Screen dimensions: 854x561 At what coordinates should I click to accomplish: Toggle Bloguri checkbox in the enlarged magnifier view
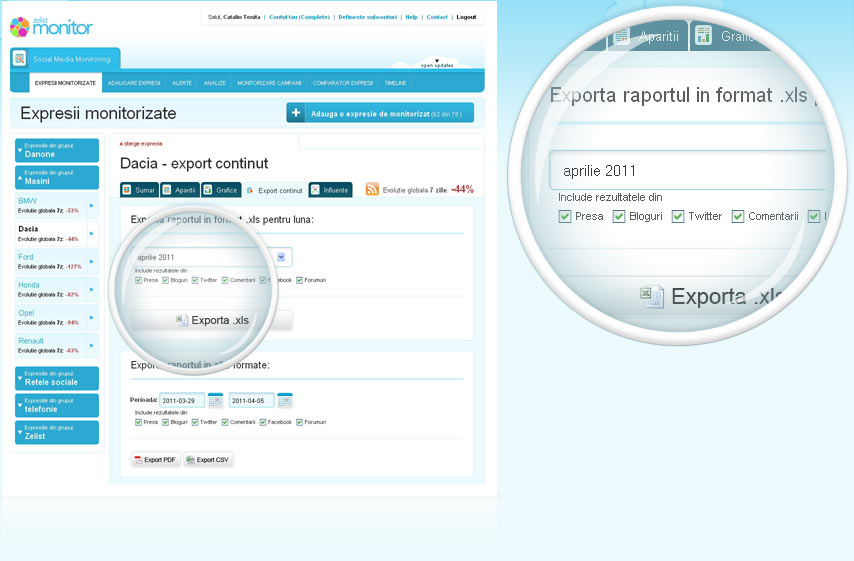619,217
